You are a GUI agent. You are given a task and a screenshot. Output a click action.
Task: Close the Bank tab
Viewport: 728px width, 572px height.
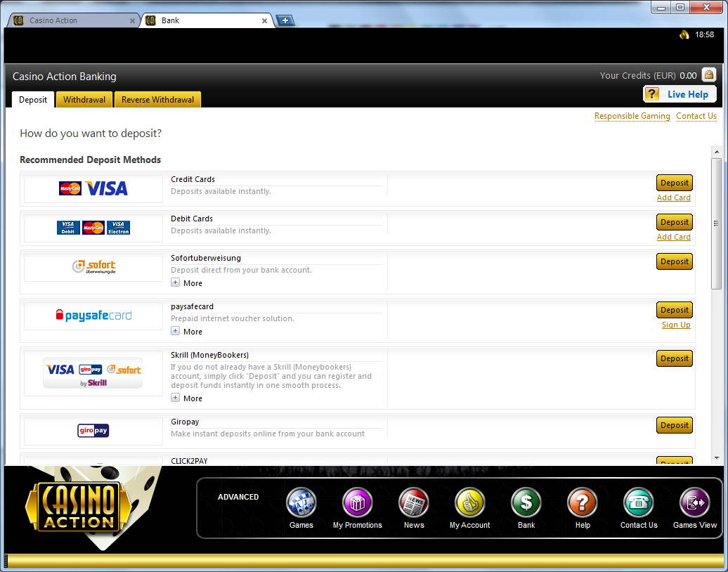point(264,20)
